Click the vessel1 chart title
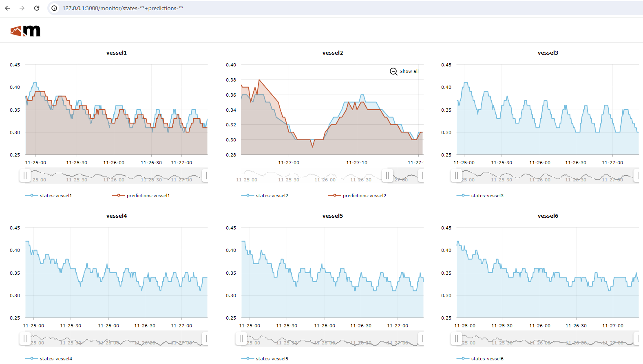 coord(117,53)
